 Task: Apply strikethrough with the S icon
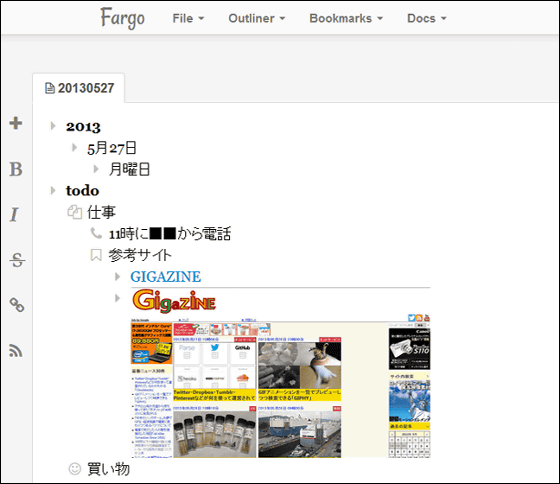(x=17, y=260)
